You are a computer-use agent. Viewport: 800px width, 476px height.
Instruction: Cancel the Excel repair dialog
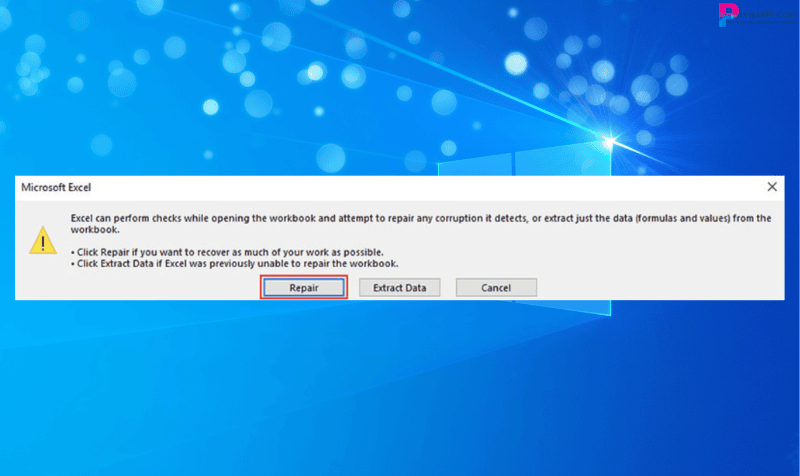click(496, 288)
